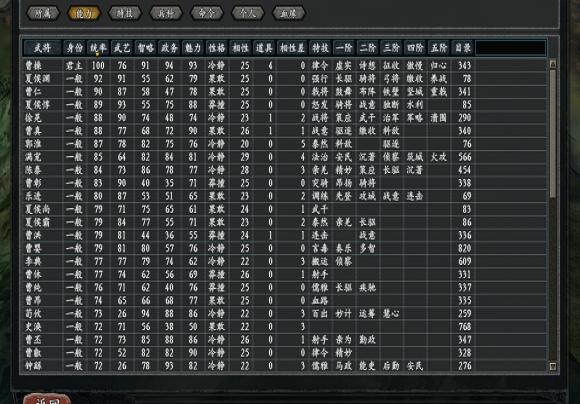Viewport: 580px width, 404px height.
Task: Select officer 满宠
Action: tap(284, 157)
